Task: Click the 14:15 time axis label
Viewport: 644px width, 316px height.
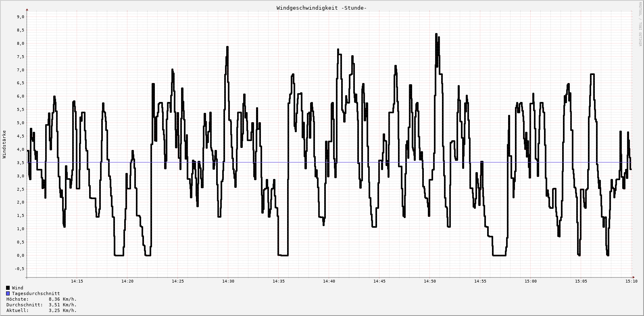Action: (x=77, y=281)
